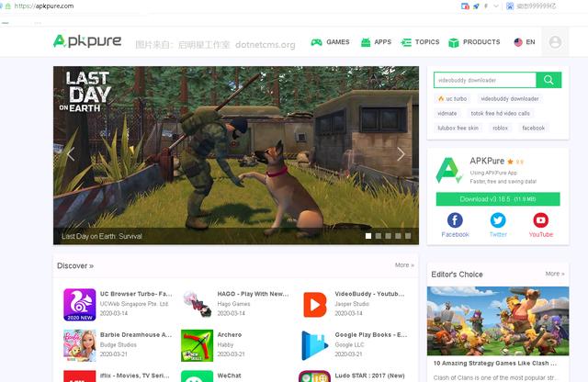Open the Archero app icon
The image size is (588, 382).
click(197, 345)
